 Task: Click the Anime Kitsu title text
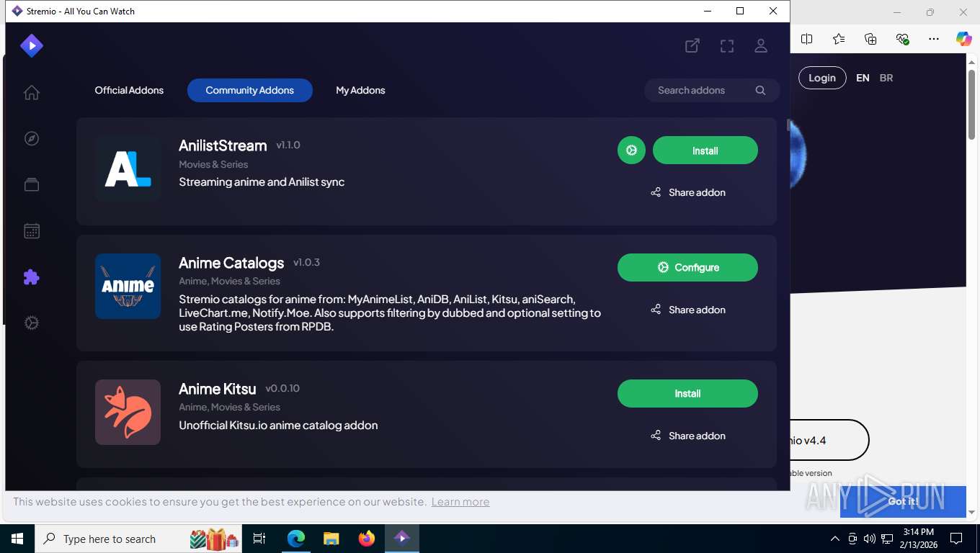(x=217, y=389)
